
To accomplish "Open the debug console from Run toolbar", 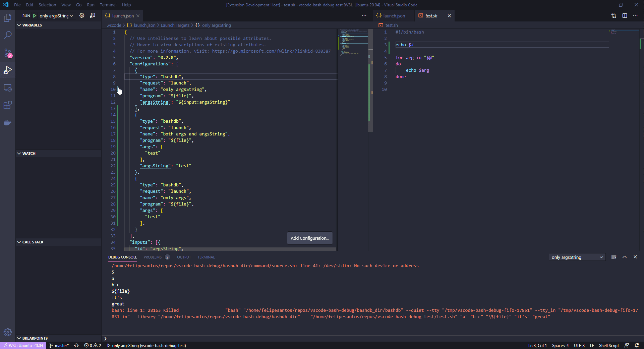I will (93, 16).
